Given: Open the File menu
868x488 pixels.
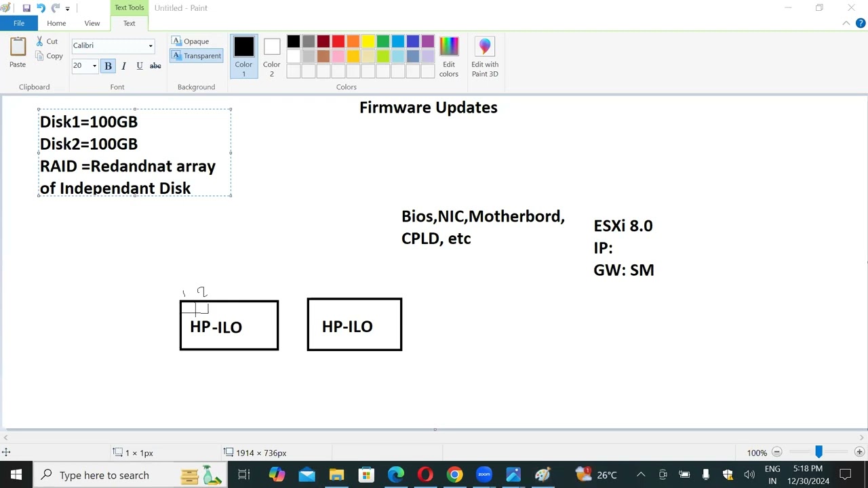Looking at the screenshot, I should [19, 23].
